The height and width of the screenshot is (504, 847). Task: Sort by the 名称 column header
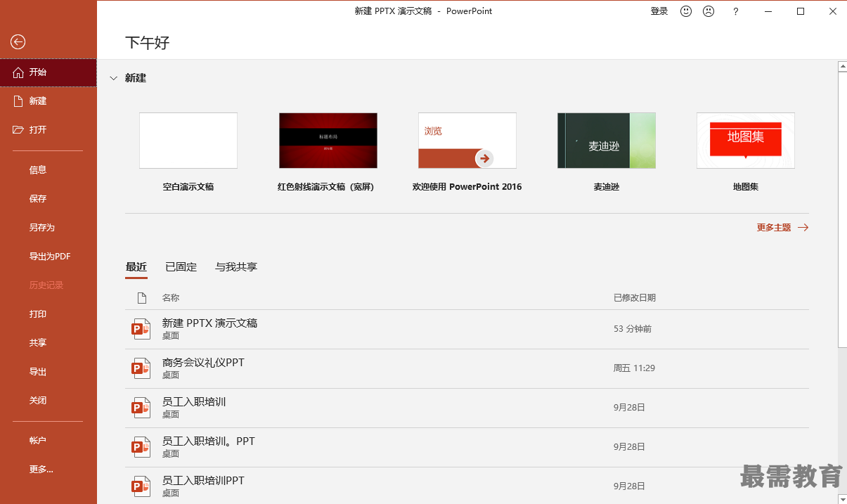coord(171,298)
